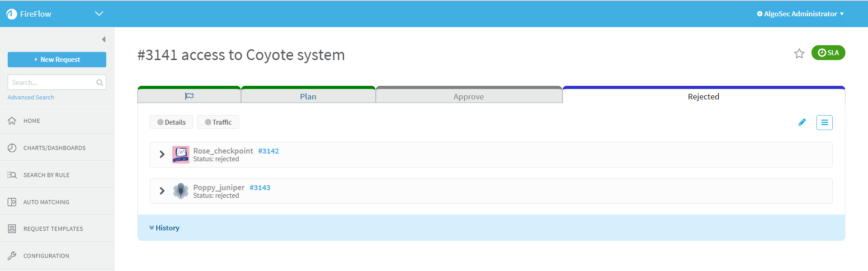Screen dimensions: 868x271
Task: Click the star favorite icon
Action: pyautogui.click(x=799, y=54)
